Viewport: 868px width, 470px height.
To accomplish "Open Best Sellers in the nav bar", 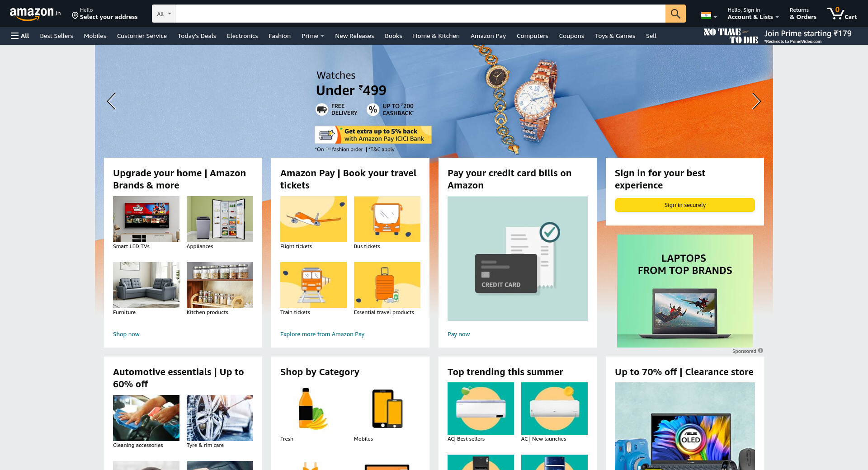I will click(x=57, y=36).
